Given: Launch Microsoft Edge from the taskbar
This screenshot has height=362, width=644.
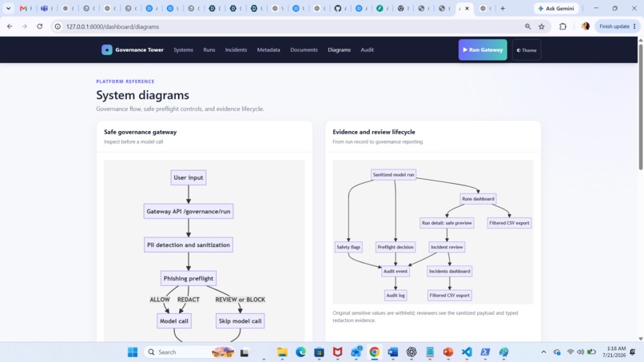Looking at the screenshot, I should [x=300, y=352].
